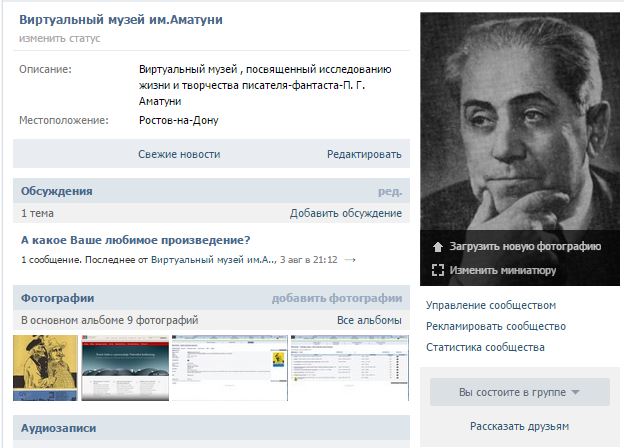Viewport: 624px width, 448px height.
Task: Open the Аудиозаписи section header
Action: click(x=58, y=428)
